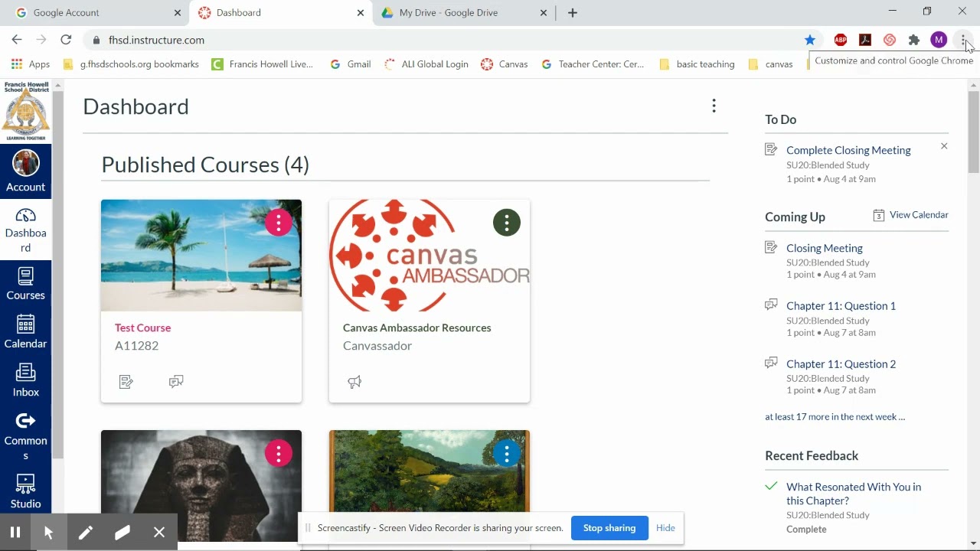Open options menu on landscape painting course card
Viewport: 980px width, 551px height.
click(507, 453)
